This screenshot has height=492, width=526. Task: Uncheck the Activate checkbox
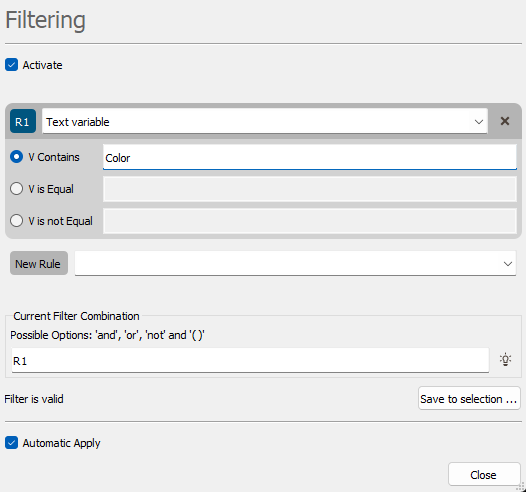(x=11, y=65)
